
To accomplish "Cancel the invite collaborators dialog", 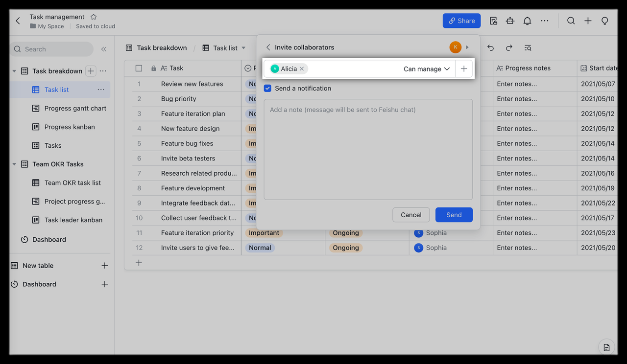I will click(x=411, y=215).
